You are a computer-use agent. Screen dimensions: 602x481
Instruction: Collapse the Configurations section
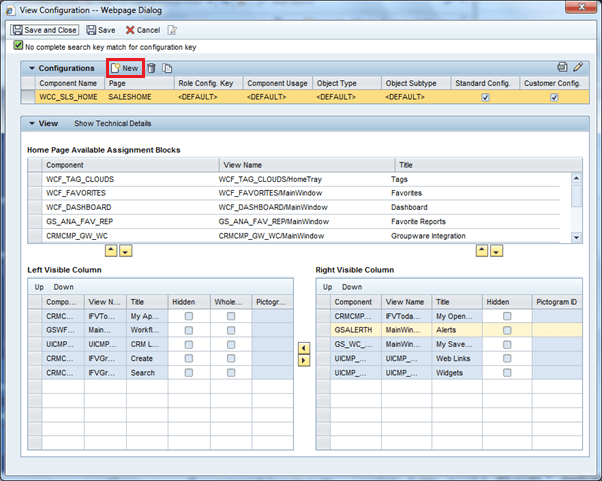(x=31, y=67)
